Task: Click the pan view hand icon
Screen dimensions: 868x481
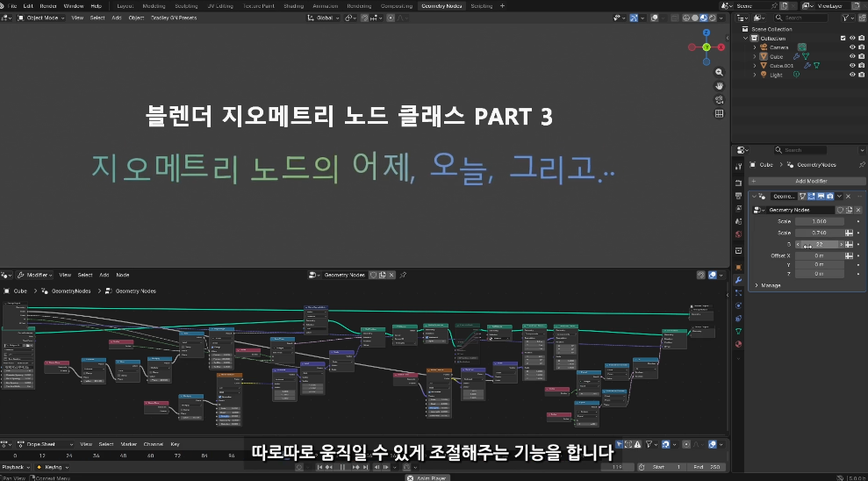Action: click(x=719, y=86)
